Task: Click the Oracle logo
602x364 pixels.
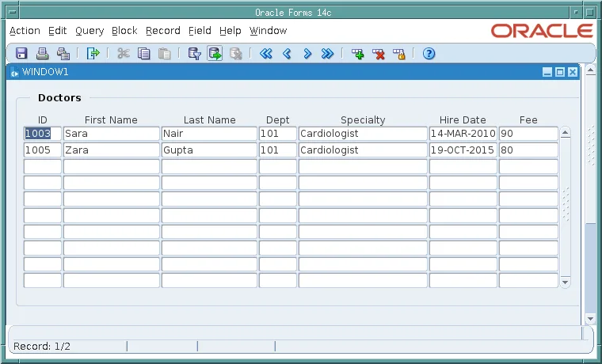Action: pos(542,31)
